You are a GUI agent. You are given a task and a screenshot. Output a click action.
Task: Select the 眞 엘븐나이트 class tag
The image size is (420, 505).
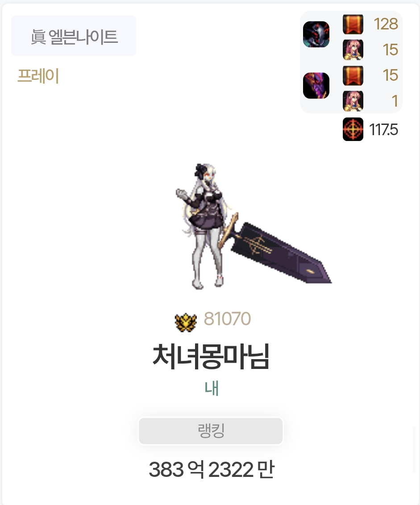pyautogui.click(x=74, y=36)
